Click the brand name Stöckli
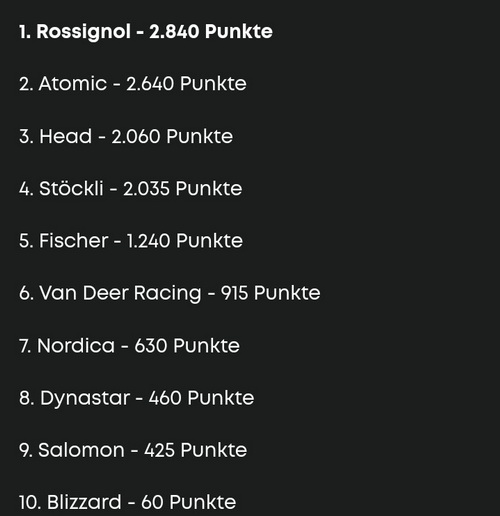Viewport: 500px width, 516px height. (x=71, y=188)
